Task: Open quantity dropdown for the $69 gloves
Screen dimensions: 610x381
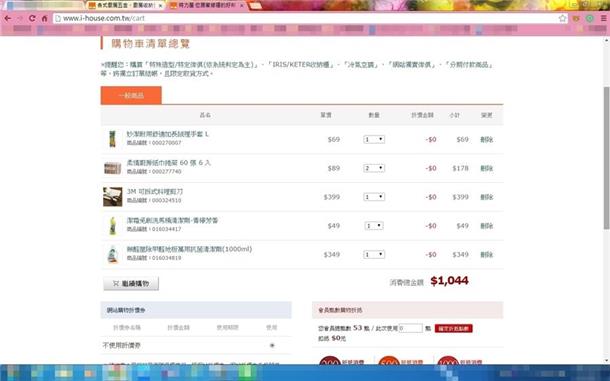Action: [x=374, y=139]
